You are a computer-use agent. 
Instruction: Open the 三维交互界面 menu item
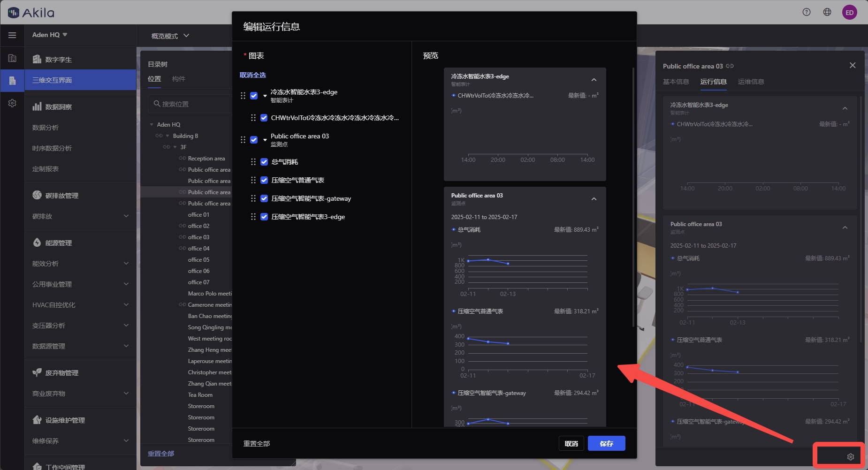(x=80, y=80)
